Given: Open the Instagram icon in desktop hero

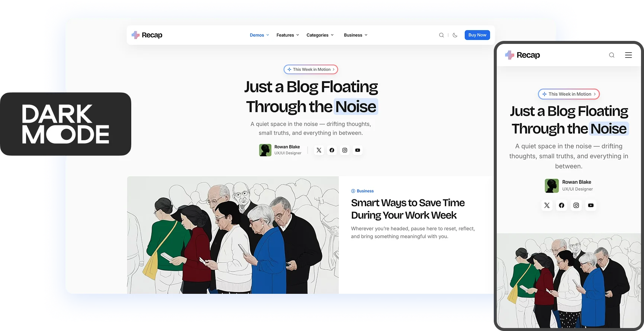Looking at the screenshot, I should point(345,150).
